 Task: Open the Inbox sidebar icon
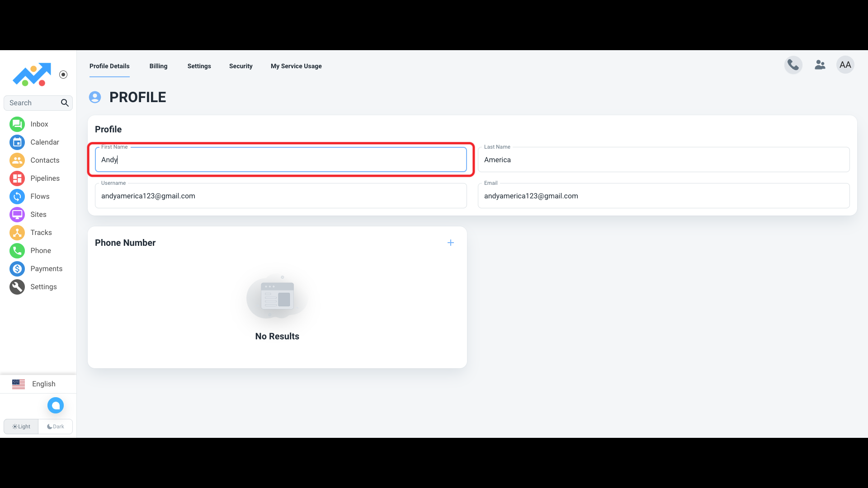click(x=17, y=124)
